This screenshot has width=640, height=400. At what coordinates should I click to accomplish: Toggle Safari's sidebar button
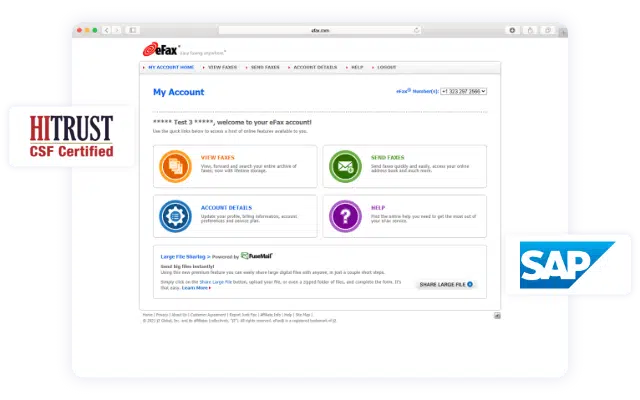coord(133,30)
